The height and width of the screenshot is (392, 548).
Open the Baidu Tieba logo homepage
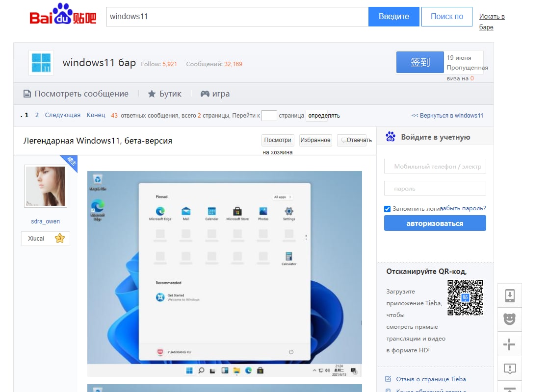63,14
